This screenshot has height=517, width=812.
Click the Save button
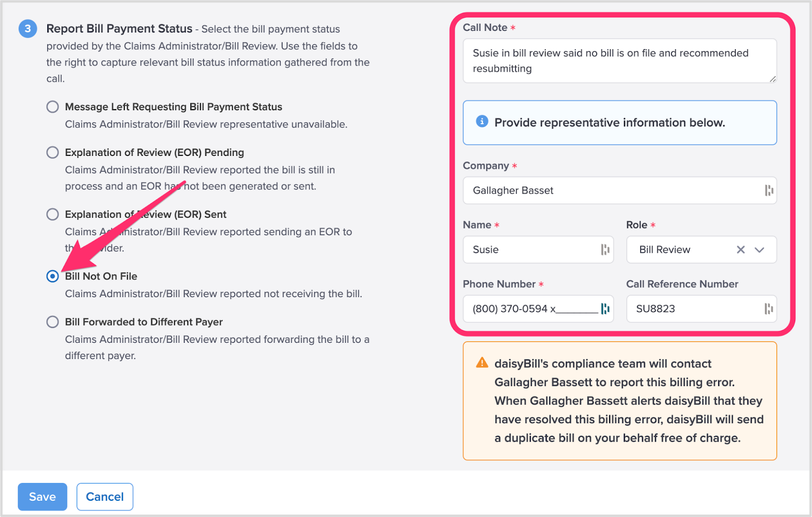coord(43,497)
